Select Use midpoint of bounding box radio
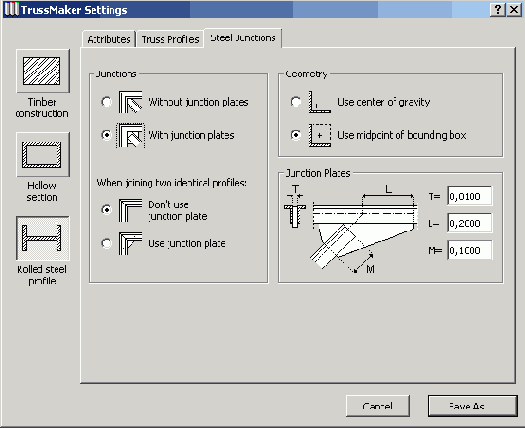 point(296,135)
